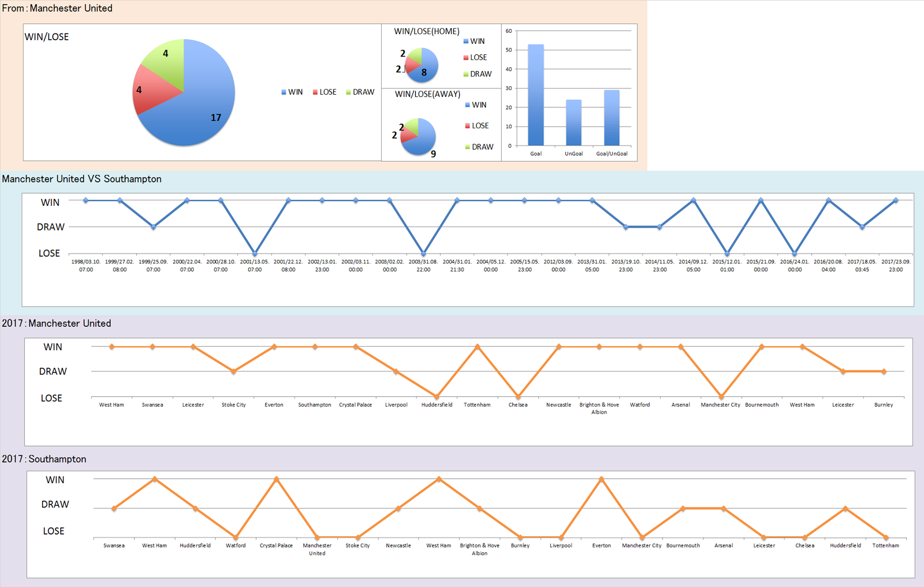This screenshot has height=587, width=924.
Task: Click Arsenal DRAW point in Southampton chart
Action: point(724,508)
